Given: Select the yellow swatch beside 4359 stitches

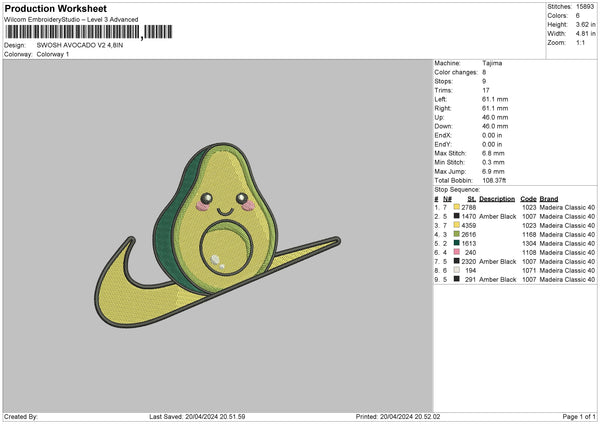Looking at the screenshot, I should (456, 225).
